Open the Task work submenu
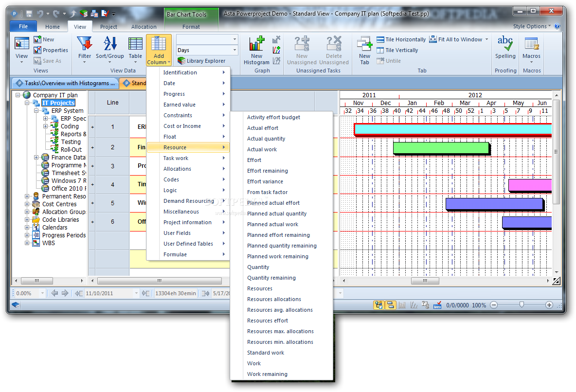The width and height of the screenshot is (576, 392). pyautogui.click(x=188, y=158)
